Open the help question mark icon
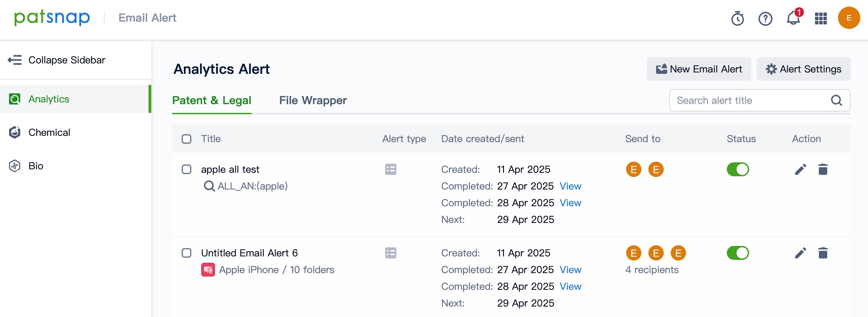Image resolution: width=868 pixels, height=317 pixels. point(765,18)
